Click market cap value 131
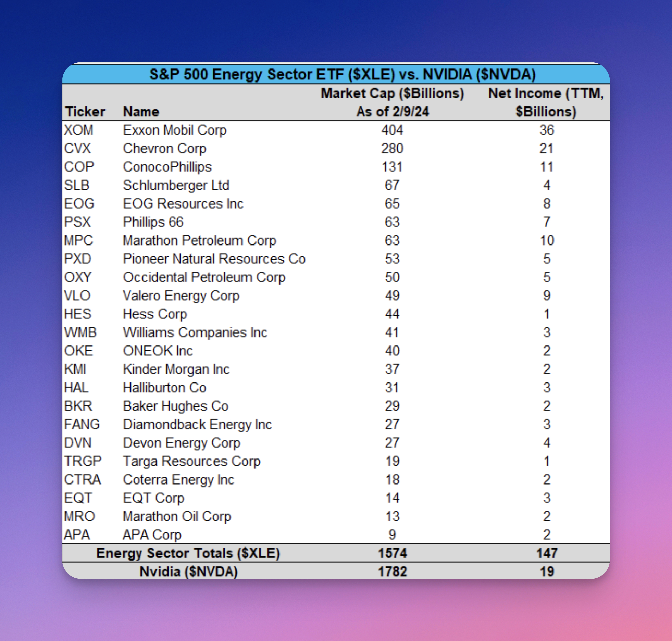Screen dimensions: 672x641 coord(393,167)
